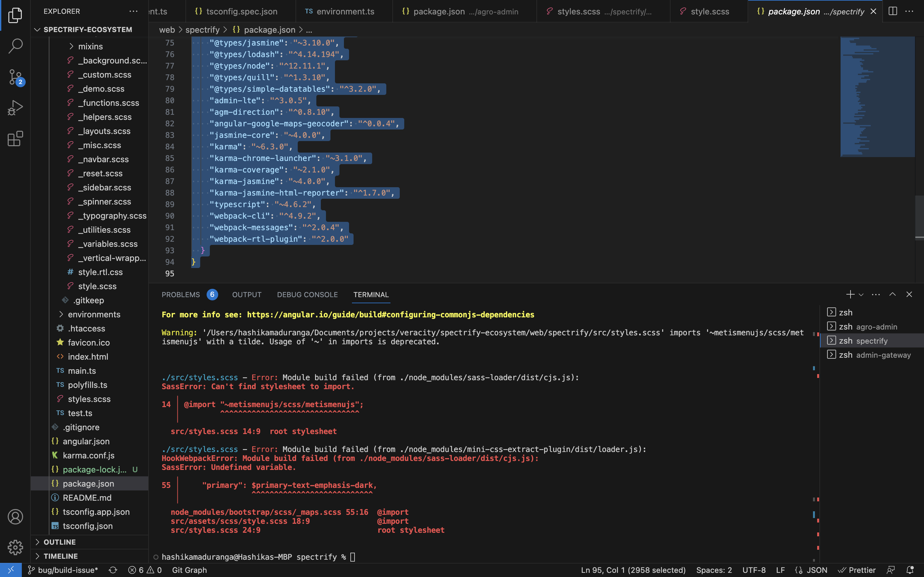Screen dimensions: 924x577
Task: Create a new terminal with plus icon
Action: [x=851, y=294]
